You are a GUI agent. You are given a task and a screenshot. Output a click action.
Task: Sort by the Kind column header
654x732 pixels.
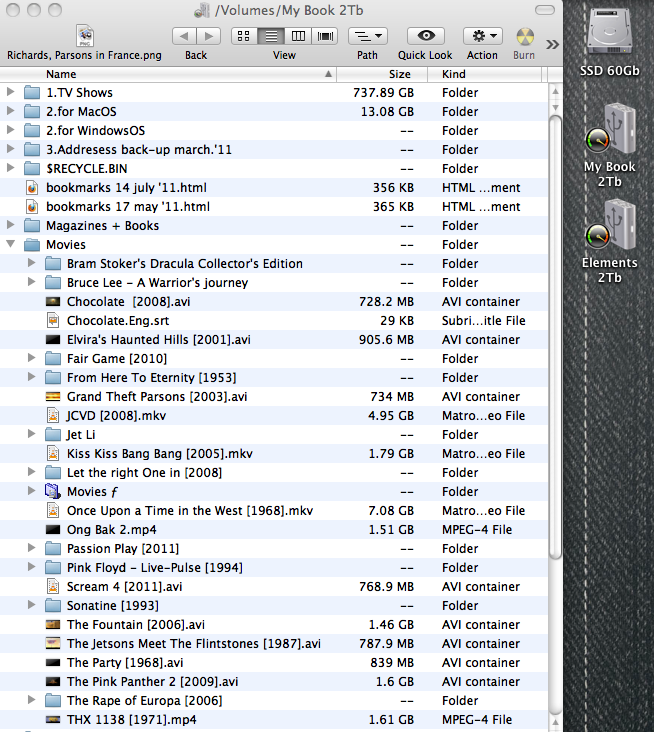coord(485,74)
